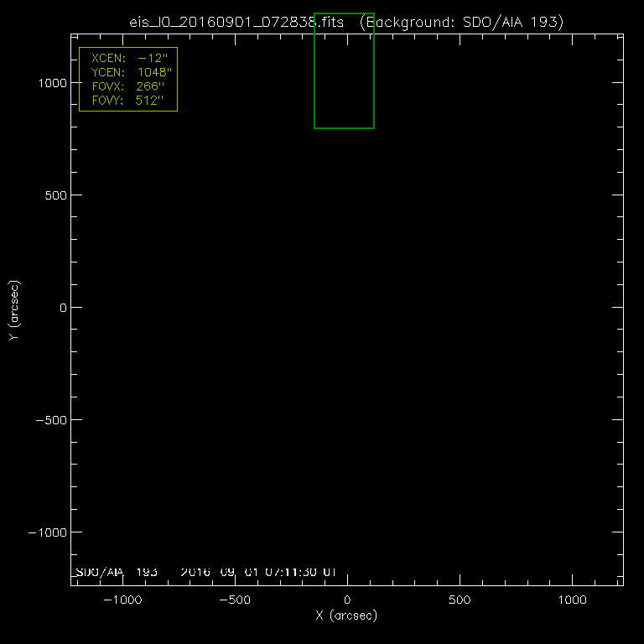644x644 pixels.
Task: Click the 500 tick label on X axis
Action: [x=459, y=600]
